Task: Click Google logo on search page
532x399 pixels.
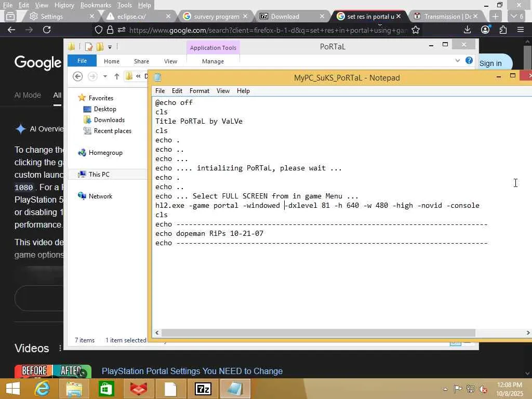Action: point(37,62)
